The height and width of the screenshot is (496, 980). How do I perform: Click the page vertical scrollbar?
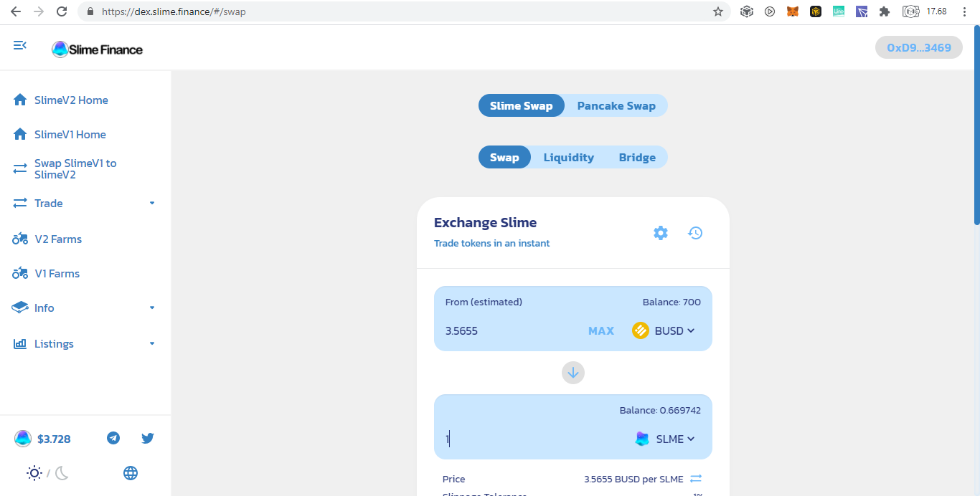tap(976, 126)
